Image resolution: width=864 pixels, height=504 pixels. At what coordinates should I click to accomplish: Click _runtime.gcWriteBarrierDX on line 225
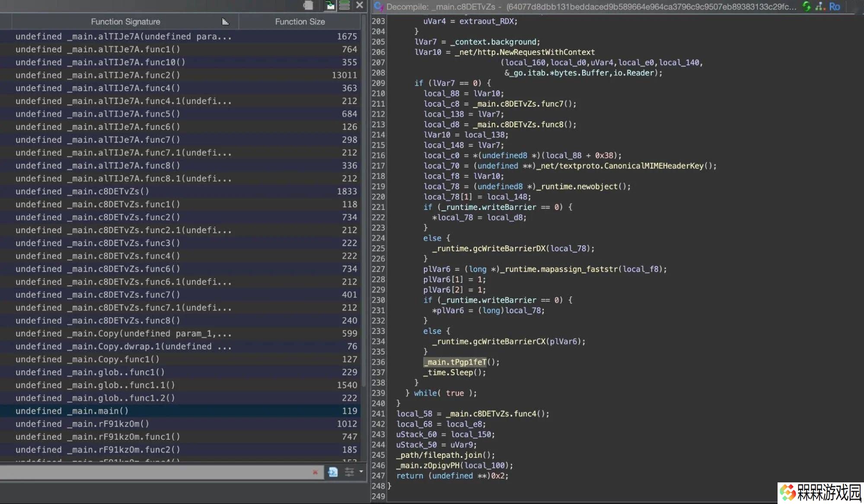click(x=489, y=248)
